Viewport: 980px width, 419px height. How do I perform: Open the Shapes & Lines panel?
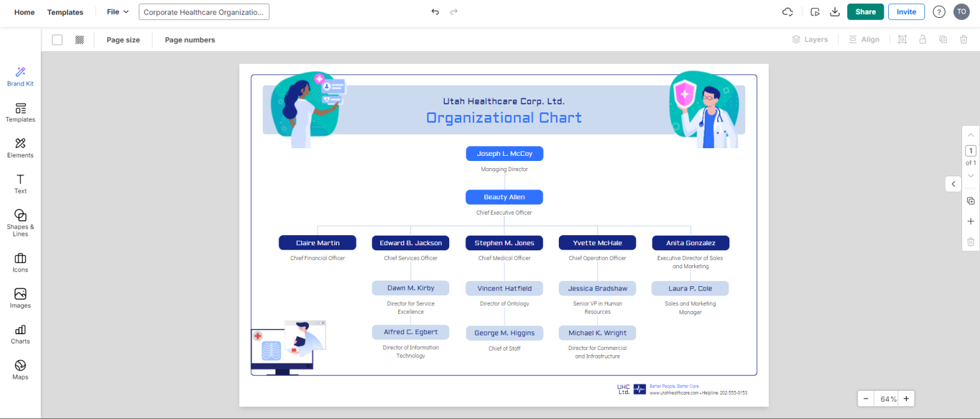click(x=20, y=223)
